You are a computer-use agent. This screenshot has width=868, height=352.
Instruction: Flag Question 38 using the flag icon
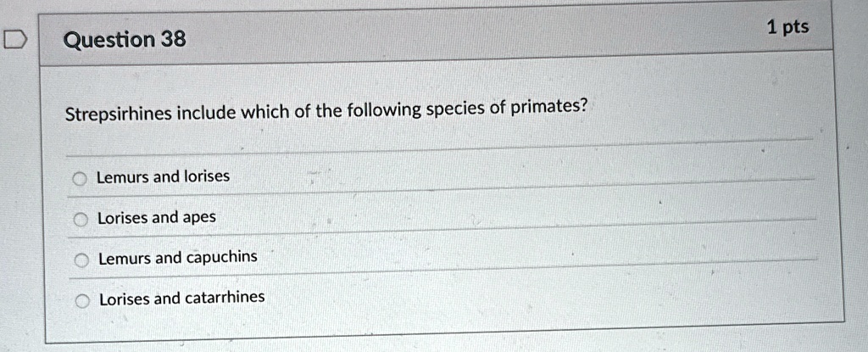14,40
